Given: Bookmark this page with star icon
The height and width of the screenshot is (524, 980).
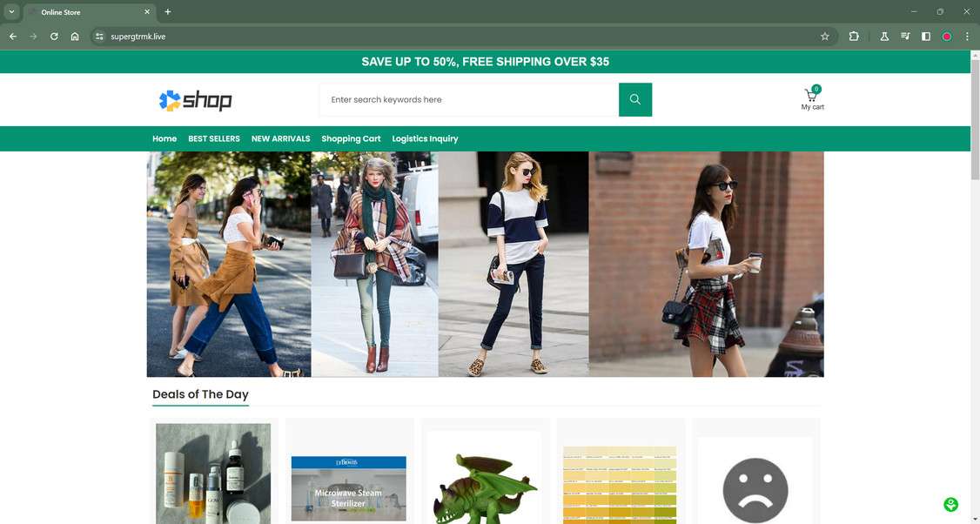Looking at the screenshot, I should click(x=824, y=37).
